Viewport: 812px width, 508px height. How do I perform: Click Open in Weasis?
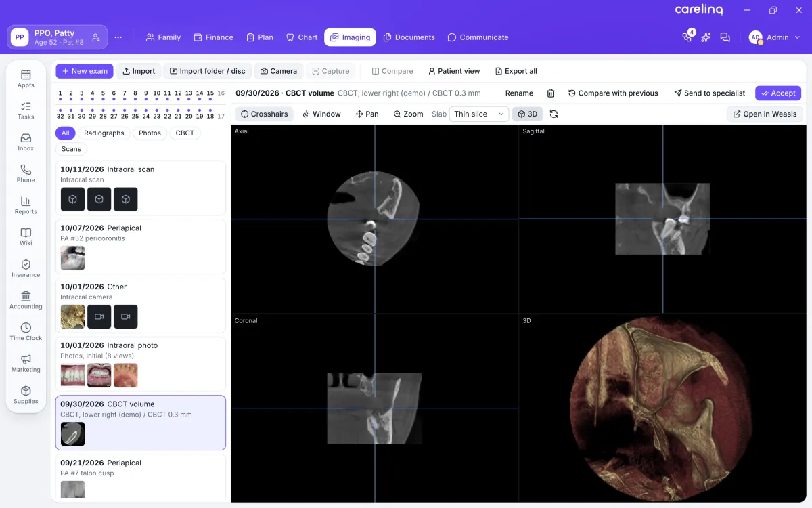(x=765, y=114)
